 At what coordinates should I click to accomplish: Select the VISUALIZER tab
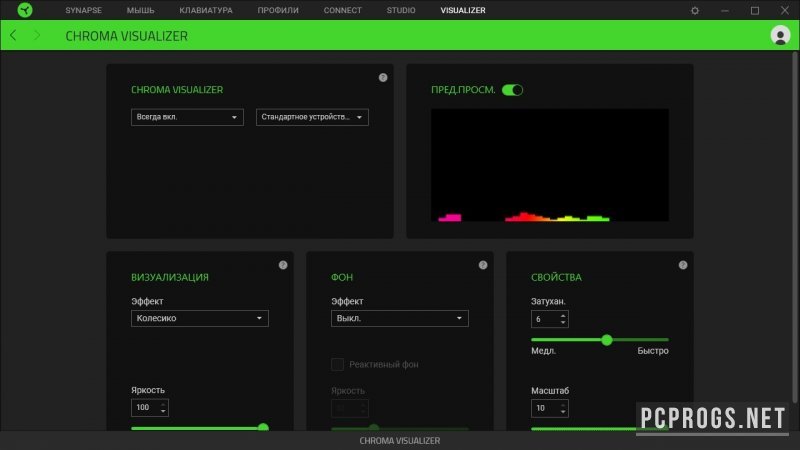click(463, 10)
